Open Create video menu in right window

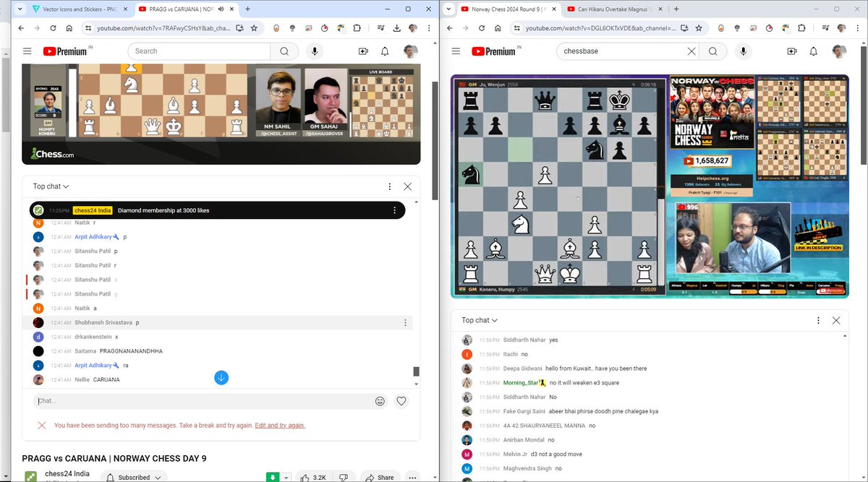(792, 51)
